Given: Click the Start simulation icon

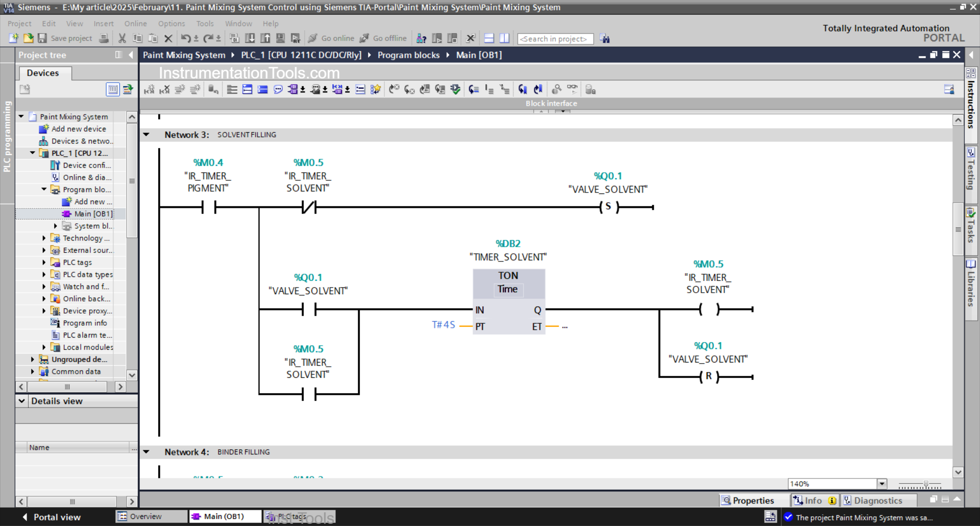Looking at the screenshot, I should (x=280, y=38).
